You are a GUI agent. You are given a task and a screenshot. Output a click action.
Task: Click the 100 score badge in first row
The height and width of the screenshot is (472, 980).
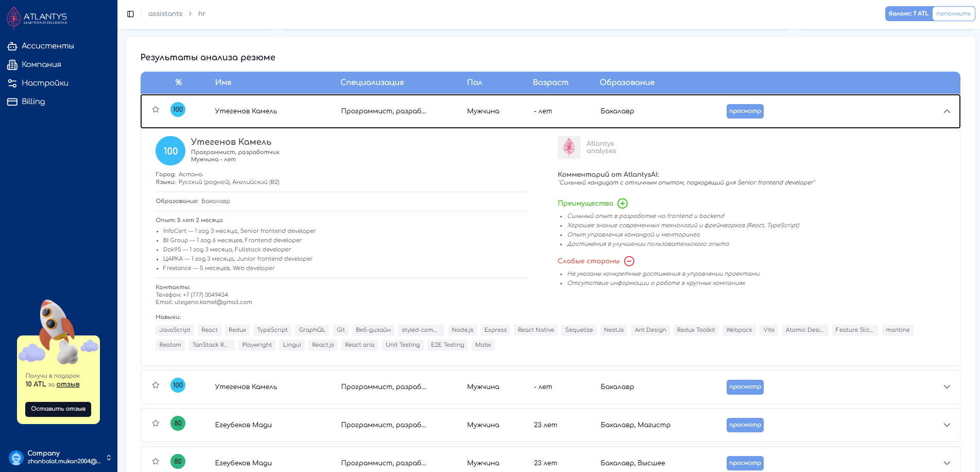click(178, 109)
